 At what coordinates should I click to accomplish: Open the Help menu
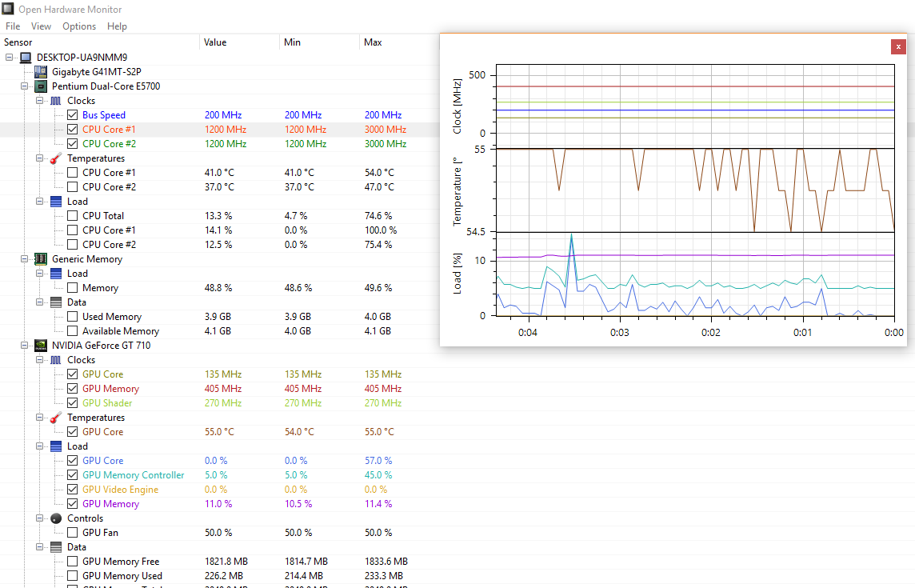pos(117,26)
